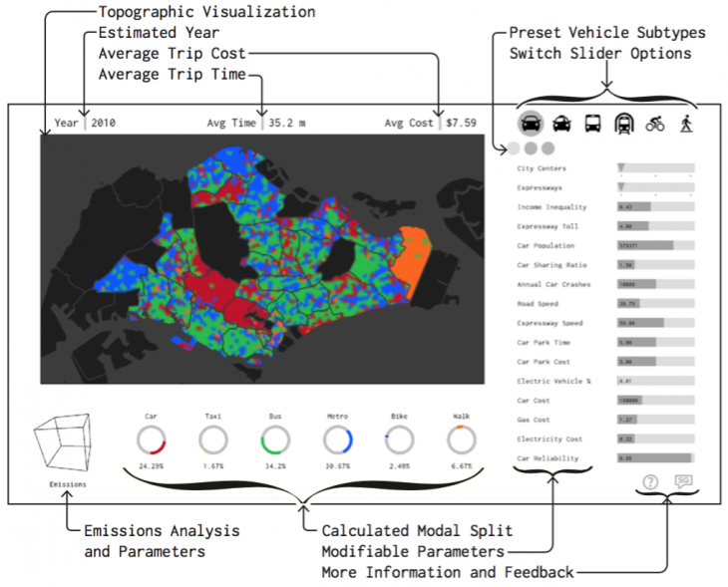Select the Taxi transport mode icon
The image size is (728, 587).
click(562, 124)
